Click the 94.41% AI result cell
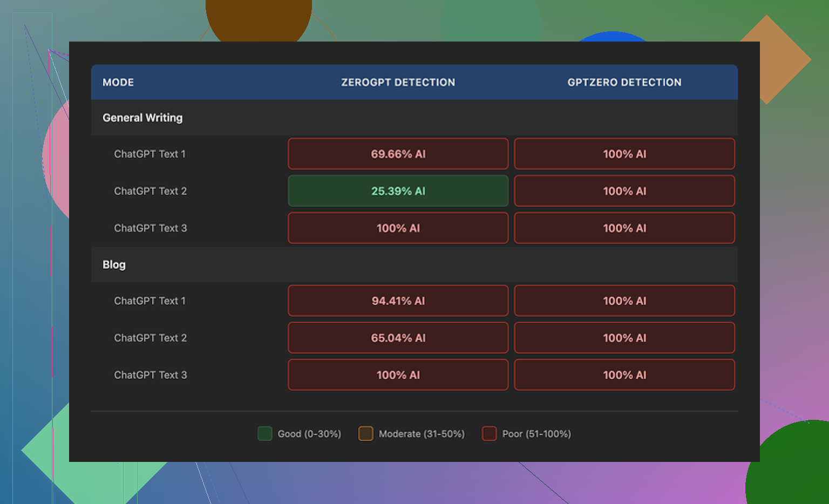 coord(398,301)
